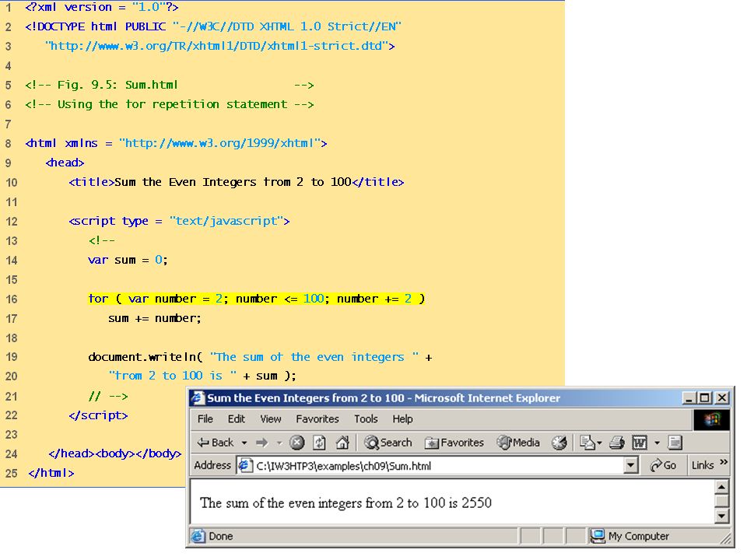Click the '"from 2 to 100 is " + sum' line
The image size is (747, 560).
[202, 376]
